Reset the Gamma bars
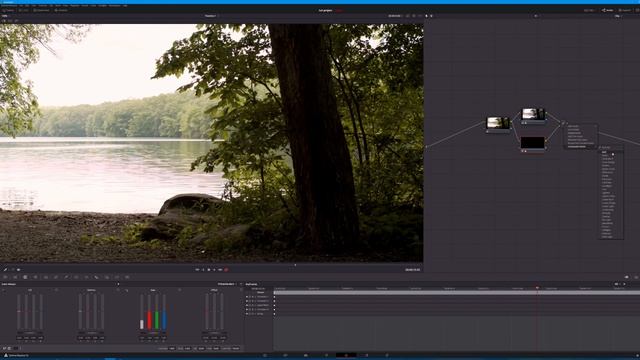 click(x=118, y=290)
